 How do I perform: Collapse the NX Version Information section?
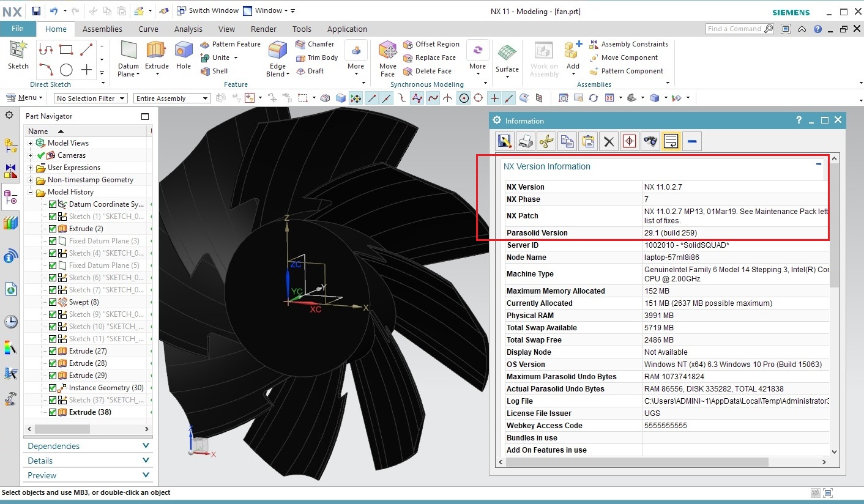(x=819, y=164)
